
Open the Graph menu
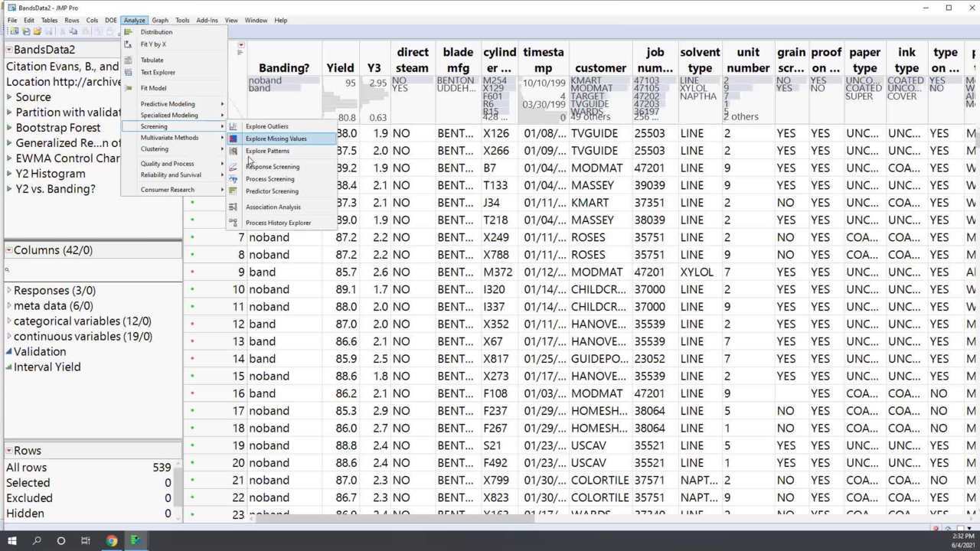(160, 20)
